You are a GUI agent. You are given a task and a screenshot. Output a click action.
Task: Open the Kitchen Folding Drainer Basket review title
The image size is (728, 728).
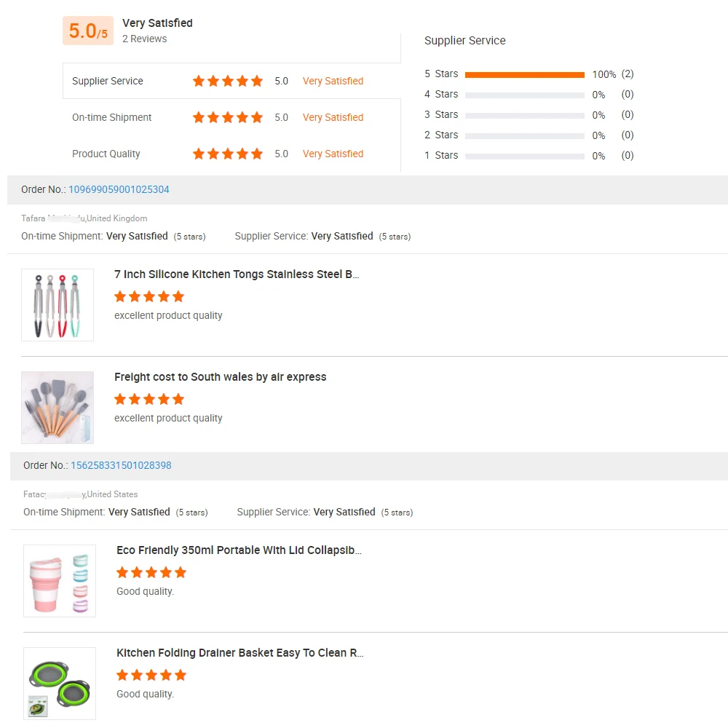(x=240, y=653)
